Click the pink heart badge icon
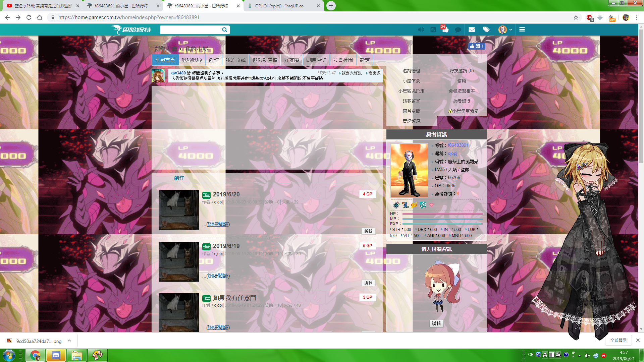The image size is (644, 362). click(431, 205)
